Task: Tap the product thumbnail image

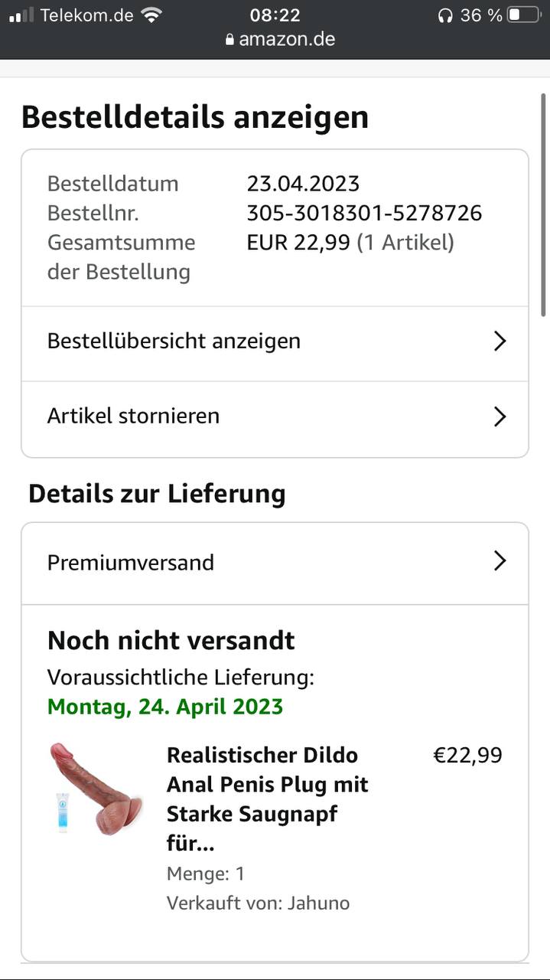Action: [x=96, y=789]
